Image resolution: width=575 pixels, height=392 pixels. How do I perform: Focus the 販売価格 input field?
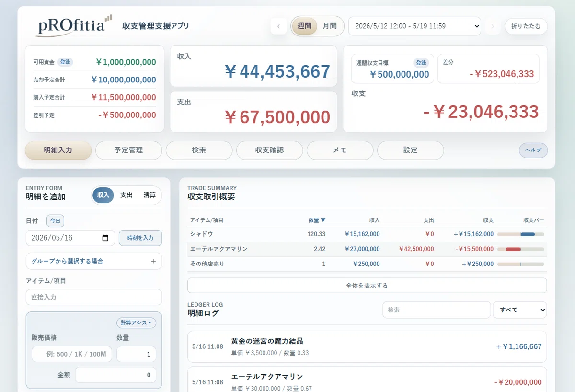click(72, 354)
